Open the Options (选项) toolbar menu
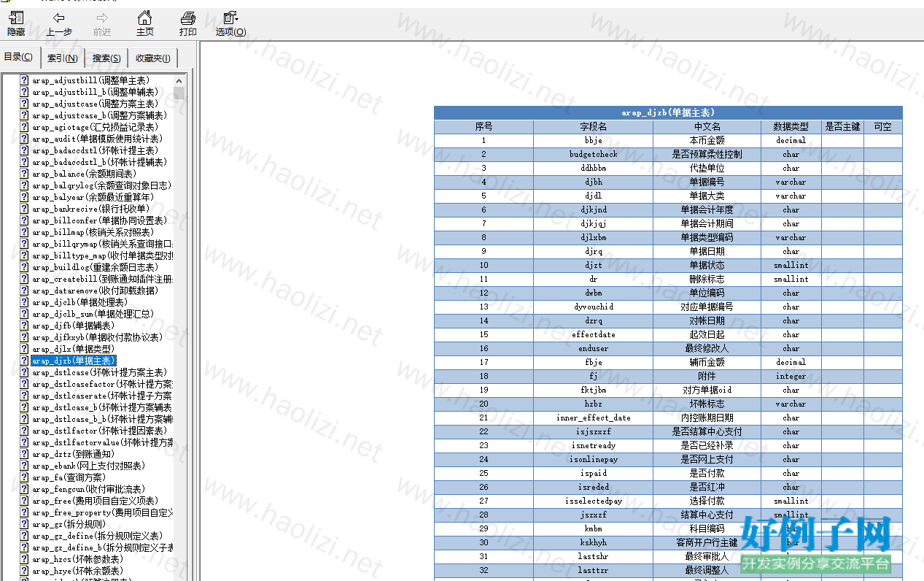 230,18
